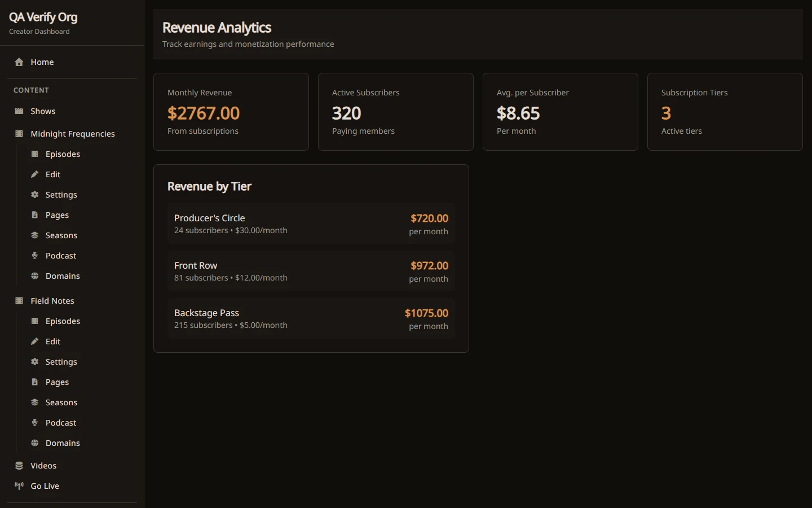812x508 pixels.
Task: Click the CONTENT section label
Action: (x=31, y=90)
